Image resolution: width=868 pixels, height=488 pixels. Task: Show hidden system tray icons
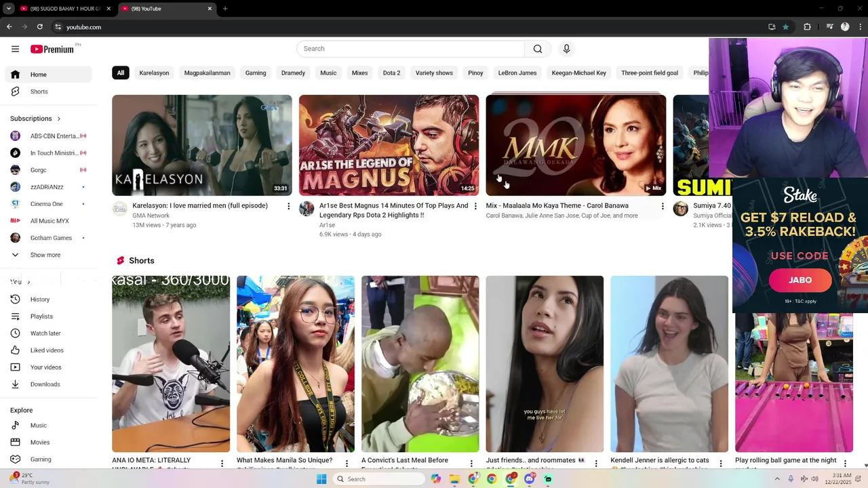coord(777,479)
